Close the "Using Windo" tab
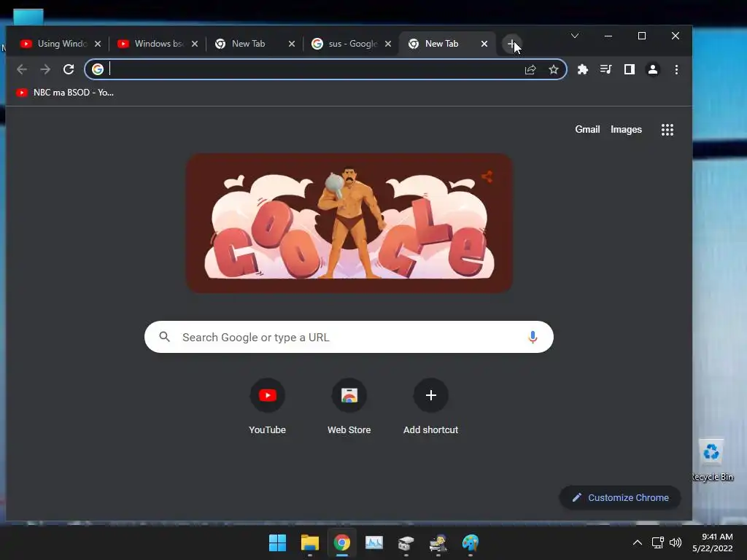The height and width of the screenshot is (560, 747). pos(98,44)
